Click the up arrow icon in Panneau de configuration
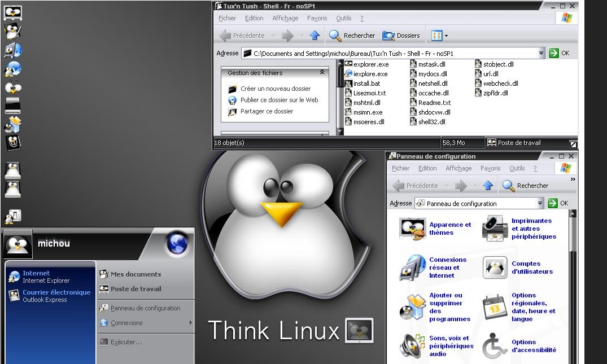Viewport: 607px width, 364px height. click(488, 186)
